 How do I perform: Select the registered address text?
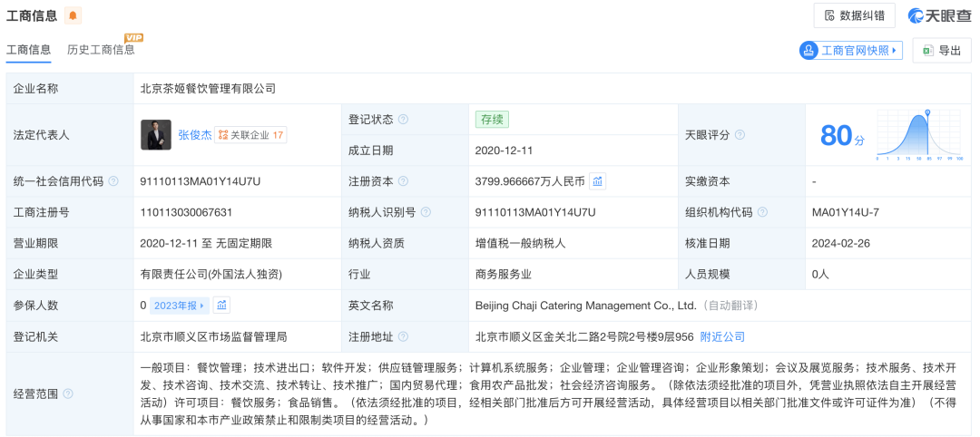(584, 336)
